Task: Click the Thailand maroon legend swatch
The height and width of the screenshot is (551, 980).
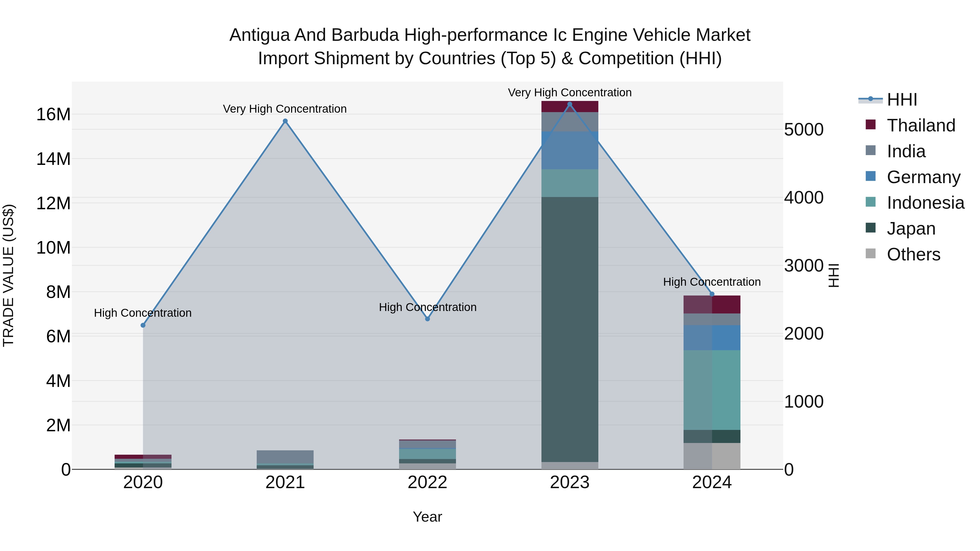Action: point(871,124)
